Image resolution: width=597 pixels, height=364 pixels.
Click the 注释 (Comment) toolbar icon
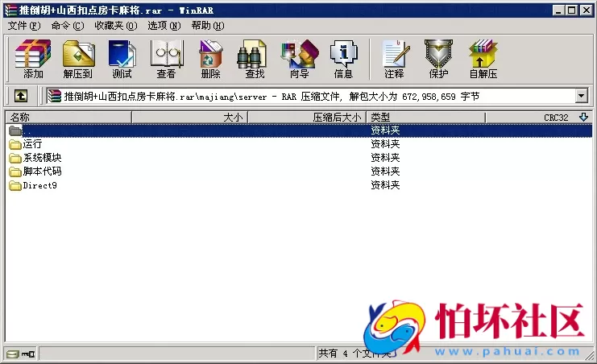coord(395,59)
